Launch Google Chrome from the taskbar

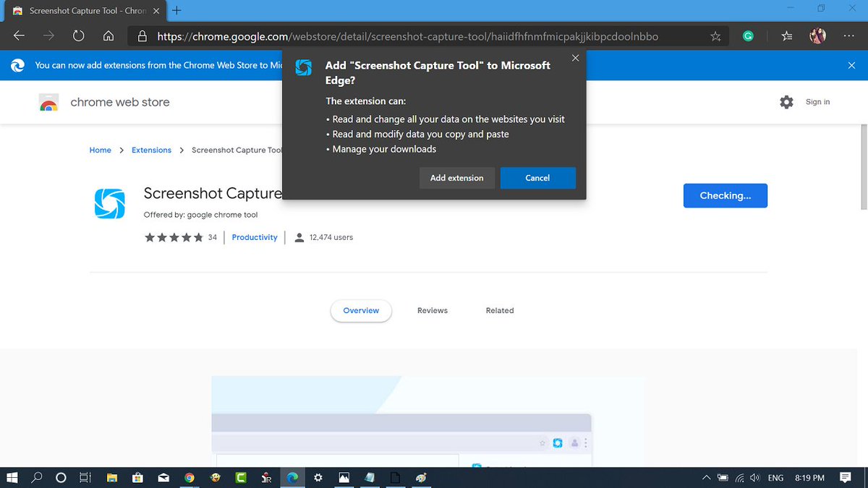pos(190,477)
